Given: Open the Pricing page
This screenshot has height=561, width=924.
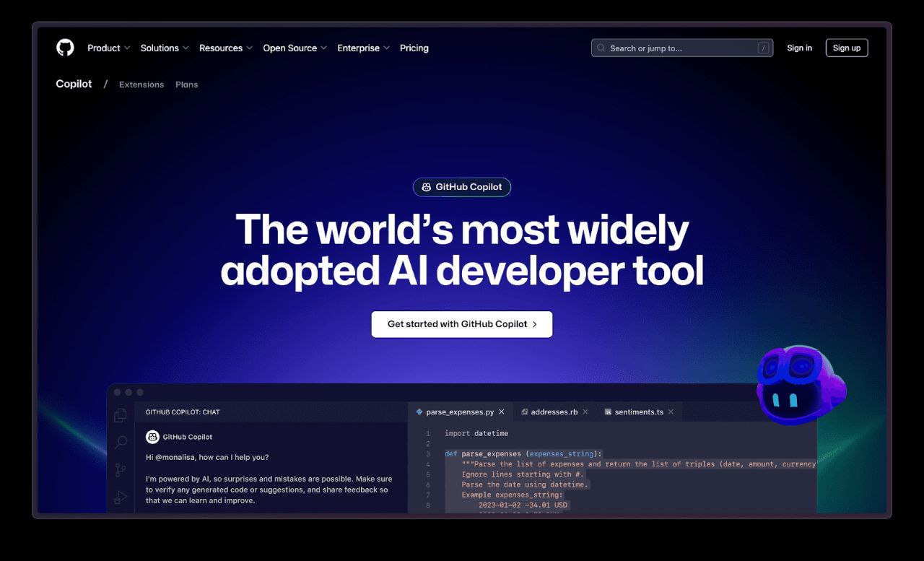Looking at the screenshot, I should click(414, 48).
